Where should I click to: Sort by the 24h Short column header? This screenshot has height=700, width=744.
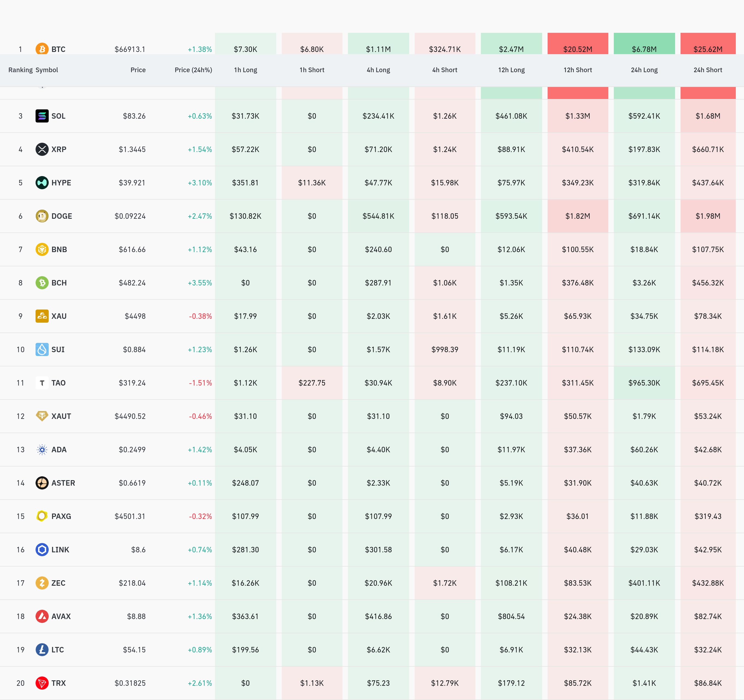(x=707, y=70)
